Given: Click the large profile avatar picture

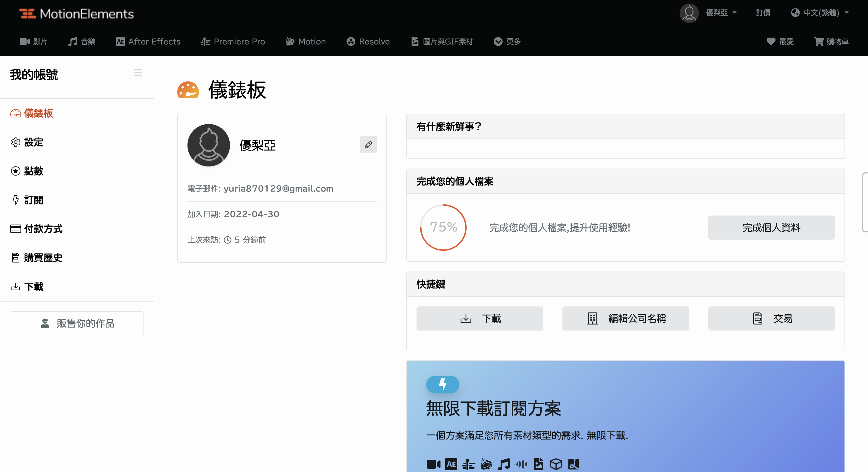Looking at the screenshot, I should 209,145.
